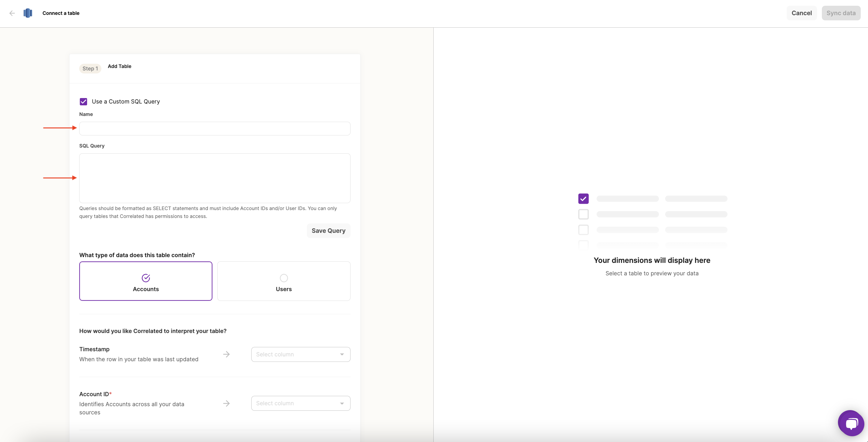Click the Redshift database logo icon
The height and width of the screenshot is (442, 868).
click(28, 13)
